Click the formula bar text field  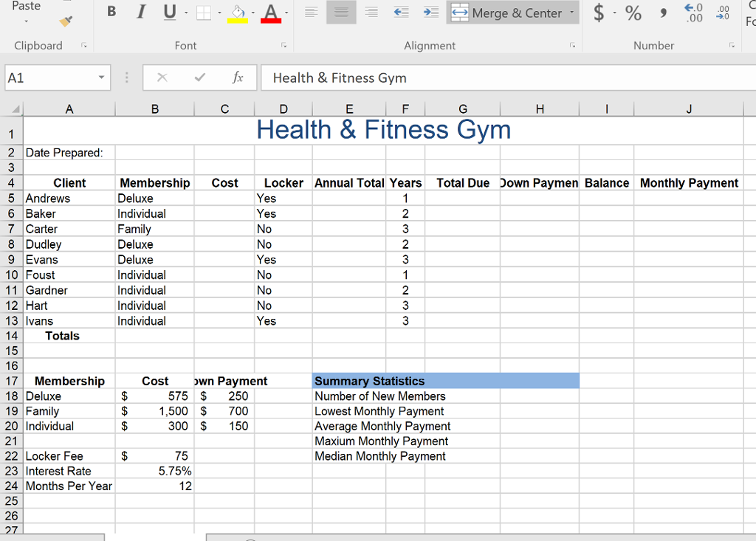(x=508, y=77)
